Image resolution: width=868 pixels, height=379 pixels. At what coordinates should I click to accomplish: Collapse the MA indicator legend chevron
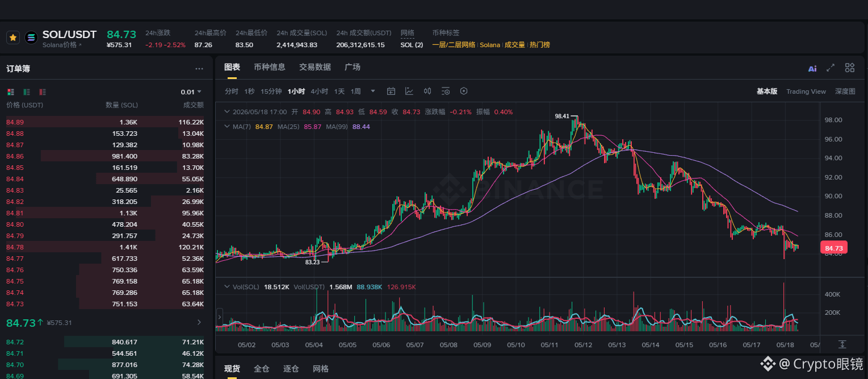228,127
